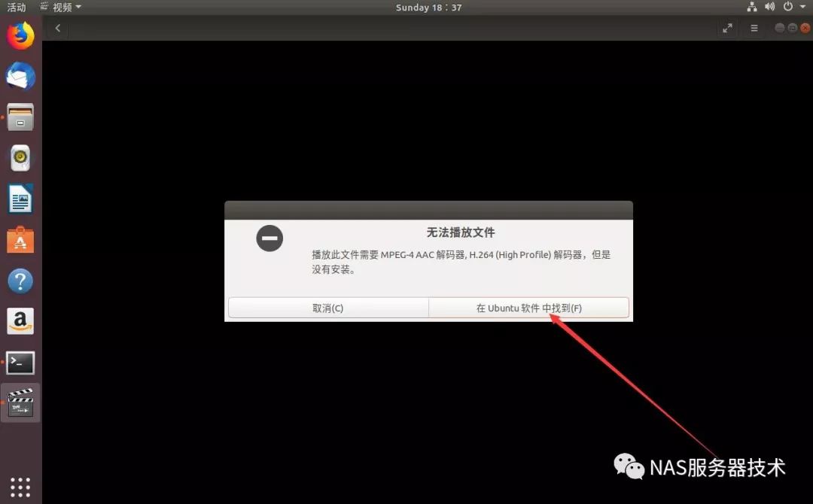Expand the system menu arrow
This screenshot has width=813, height=504.
coord(802,7)
